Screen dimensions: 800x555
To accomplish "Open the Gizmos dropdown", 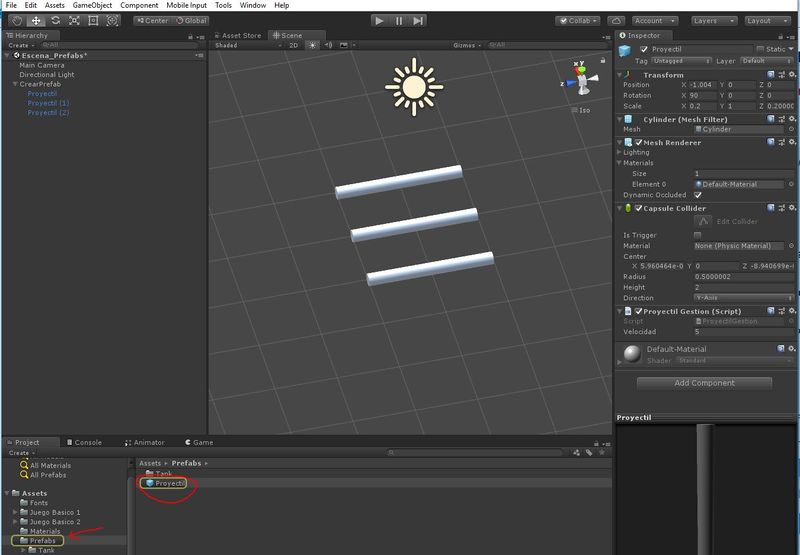I will tap(467, 45).
